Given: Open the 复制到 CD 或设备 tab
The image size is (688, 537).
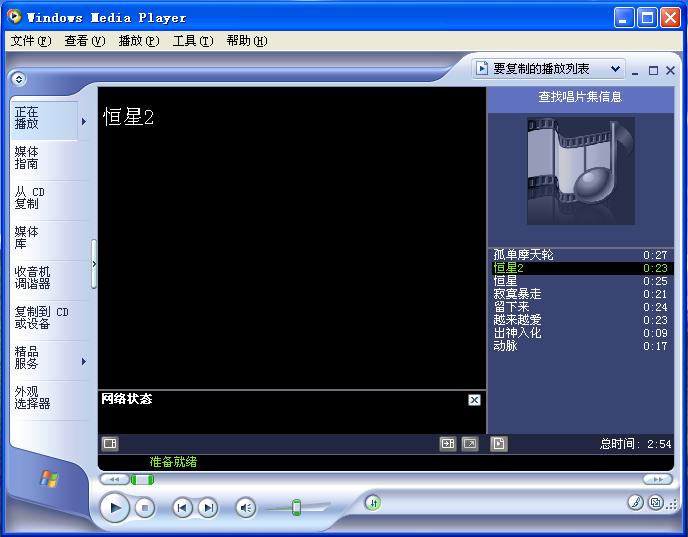Looking at the screenshot, I should pyautogui.click(x=44, y=318).
